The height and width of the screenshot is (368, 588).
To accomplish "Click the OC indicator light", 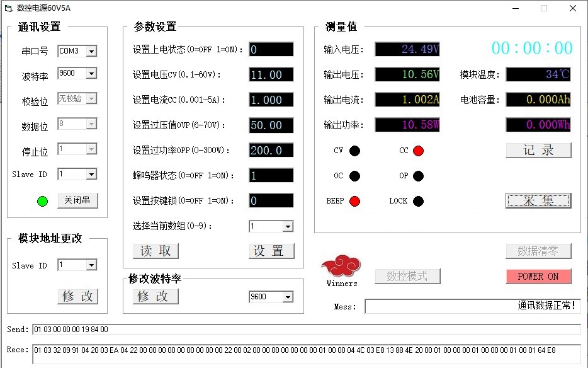I will pos(355,176).
